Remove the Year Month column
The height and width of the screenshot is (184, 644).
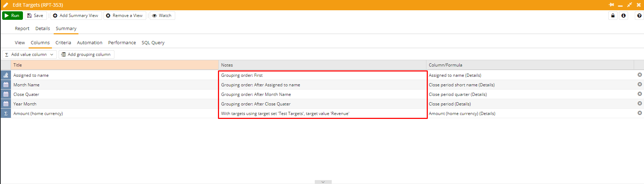639,104
